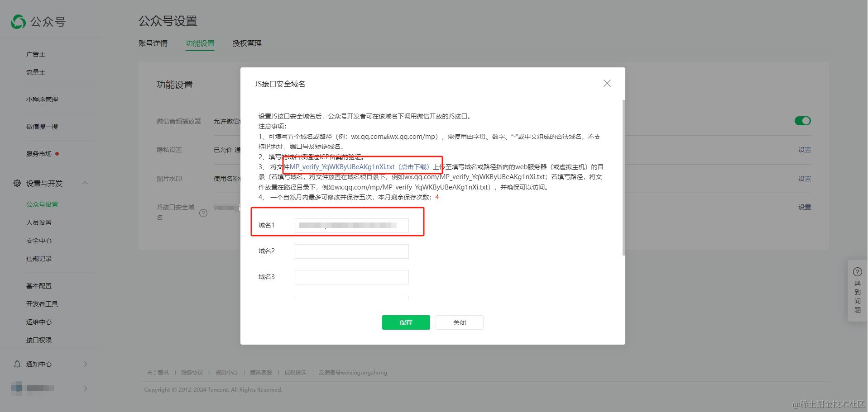This screenshot has width=868, height=412.
Task: Open 人员设置 from the sidebar
Action: (39, 223)
